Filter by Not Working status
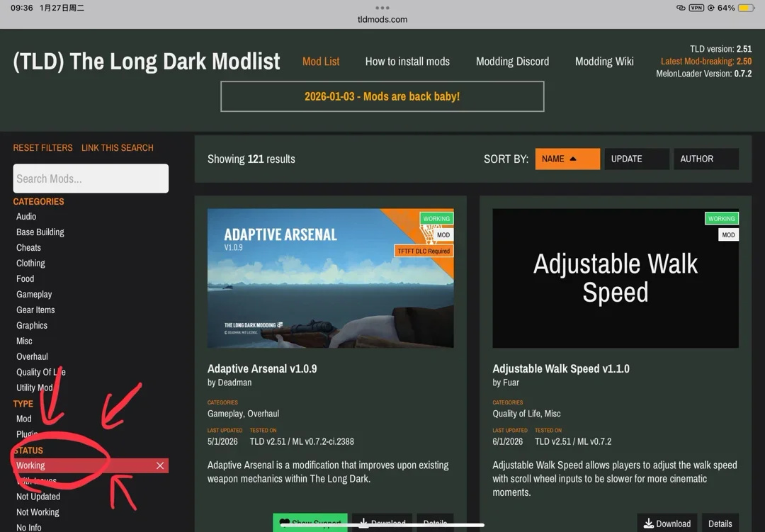 coord(38,512)
